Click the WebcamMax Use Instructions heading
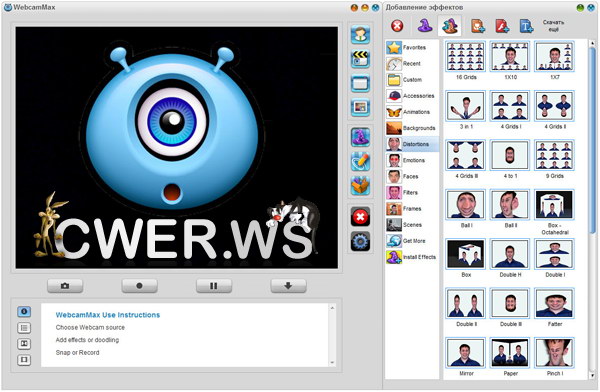The width and height of the screenshot is (600, 392). tap(108, 315)
